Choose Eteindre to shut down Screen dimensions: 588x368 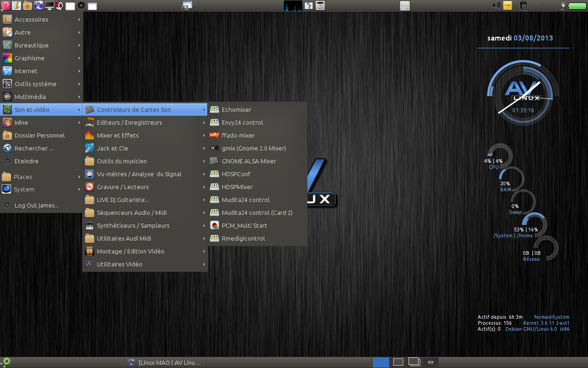click(x=26, y=161)
